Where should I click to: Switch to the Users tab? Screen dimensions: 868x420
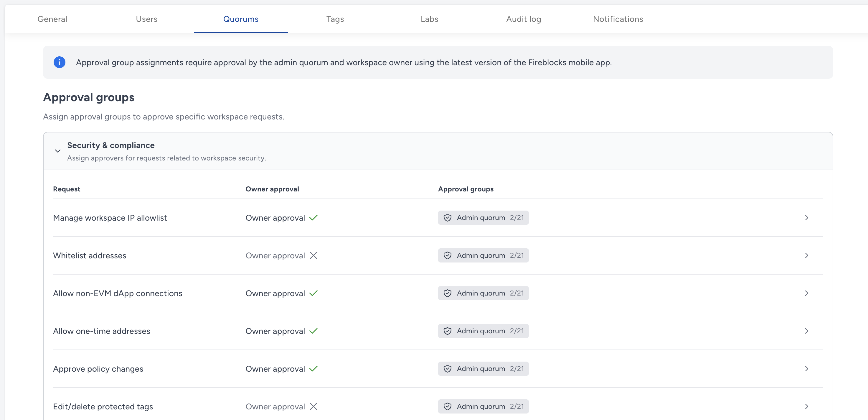(146, 19)
